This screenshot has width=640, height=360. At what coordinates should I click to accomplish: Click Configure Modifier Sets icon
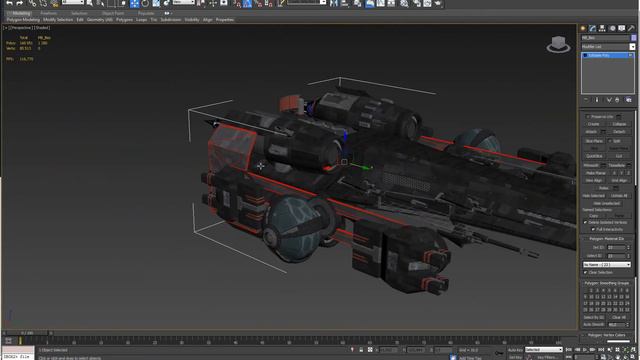tap(629, 100)
